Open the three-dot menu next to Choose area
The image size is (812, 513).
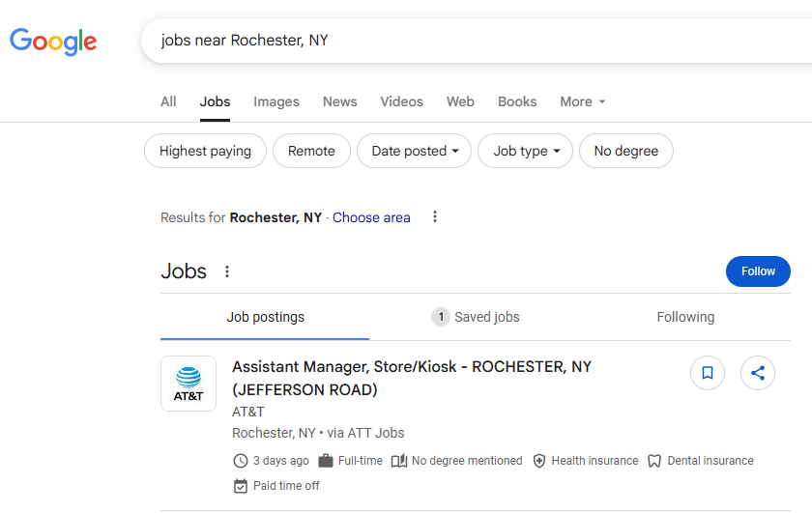point(435,217)
